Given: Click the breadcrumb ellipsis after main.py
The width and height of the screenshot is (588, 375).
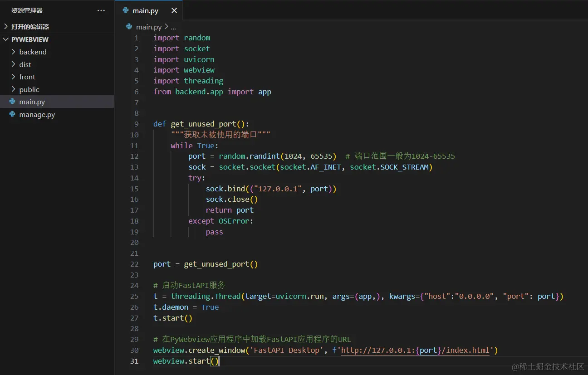Looking at the screenshot, I should coord(173,27).
